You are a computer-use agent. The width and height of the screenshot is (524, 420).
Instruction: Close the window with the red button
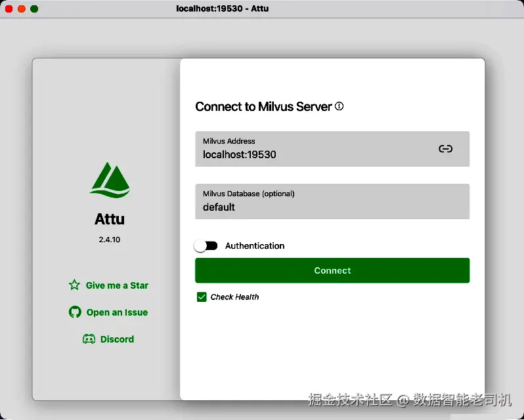(9, 9)
